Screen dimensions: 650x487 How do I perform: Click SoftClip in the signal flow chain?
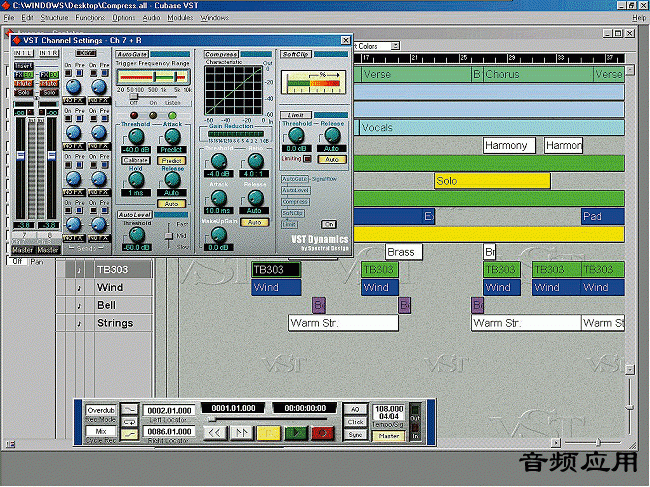[293, 213]
